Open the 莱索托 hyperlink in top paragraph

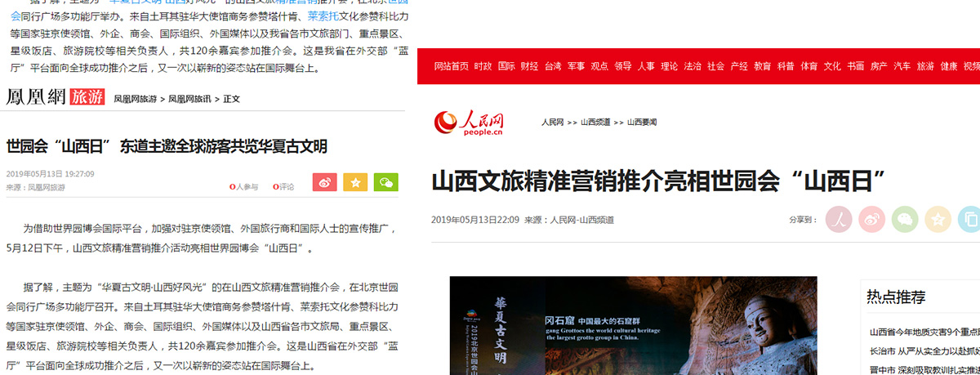click(322, 16)
